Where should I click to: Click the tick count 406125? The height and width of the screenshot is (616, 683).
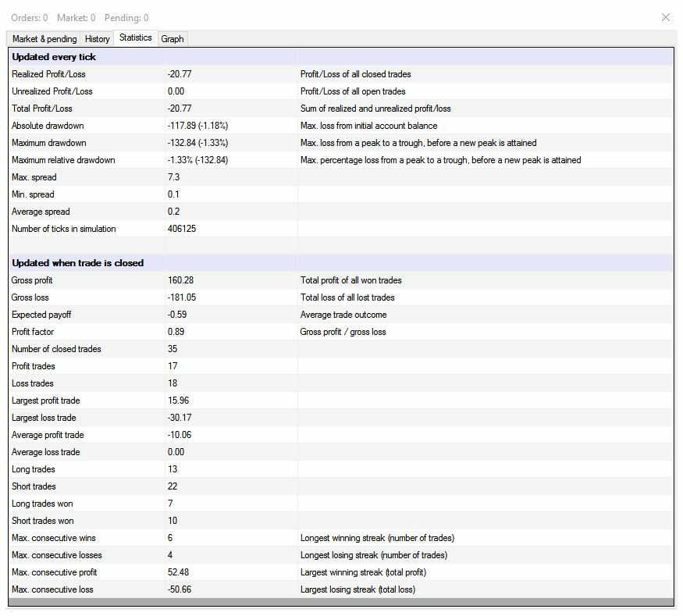[x=182, y=229]
